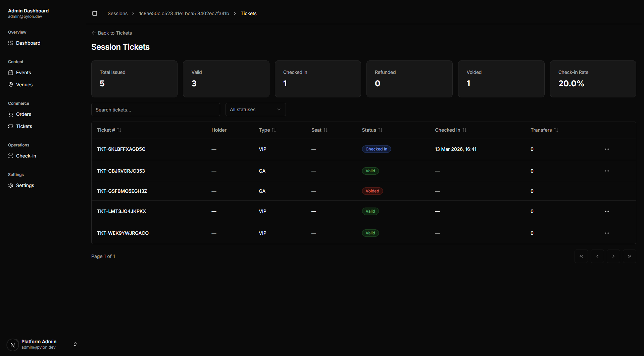
Task: Toggle the sidebar panel icon
Action: pyautogui.click(x=95, y=13)
